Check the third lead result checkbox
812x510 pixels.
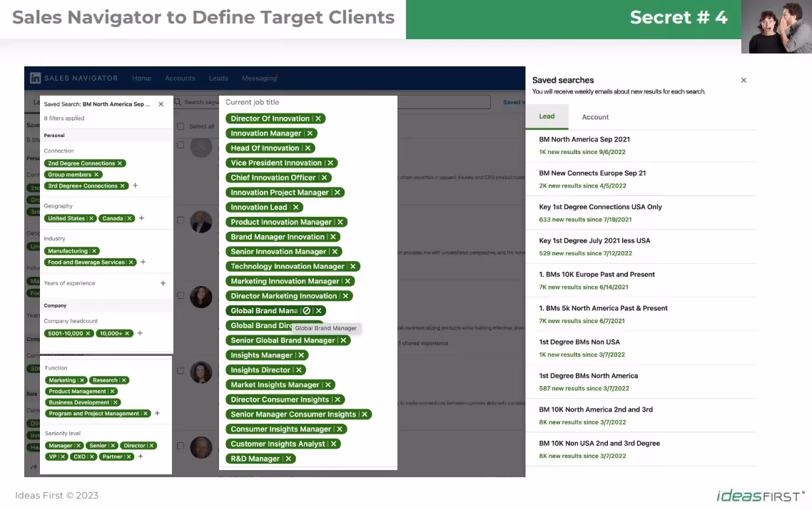pos(181,295)
